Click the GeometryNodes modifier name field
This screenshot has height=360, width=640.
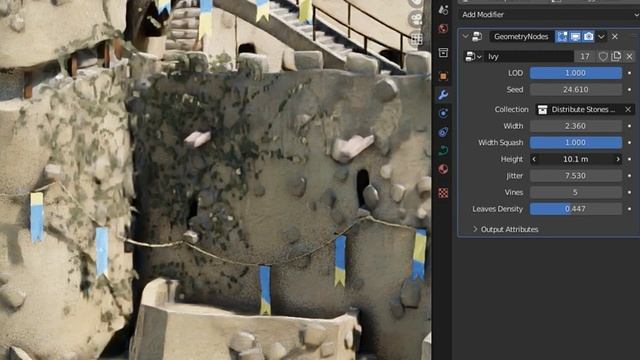pyautogui.click(x=521, y=37)
